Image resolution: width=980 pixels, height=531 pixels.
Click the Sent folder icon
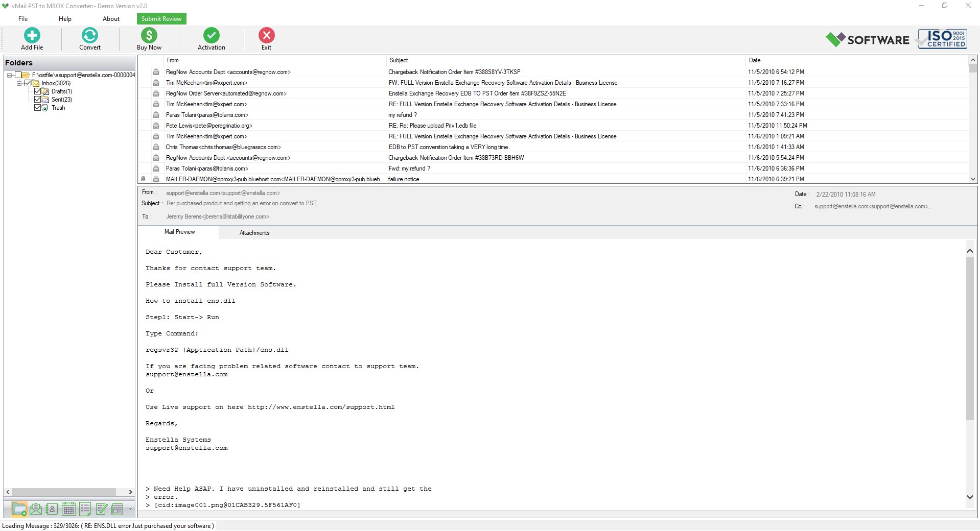pos(45,100)
